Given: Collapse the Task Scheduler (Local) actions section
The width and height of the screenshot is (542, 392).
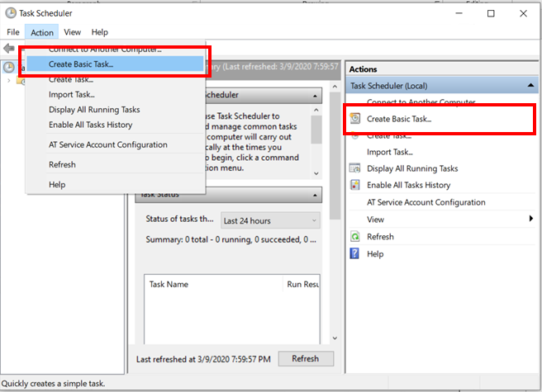Looking at the screenshot, I should [x=530, y=85].
